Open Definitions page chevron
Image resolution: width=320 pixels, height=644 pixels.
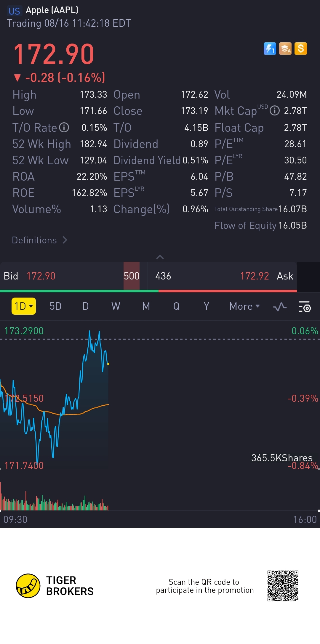pyautogui.click(x=65, y=240)
